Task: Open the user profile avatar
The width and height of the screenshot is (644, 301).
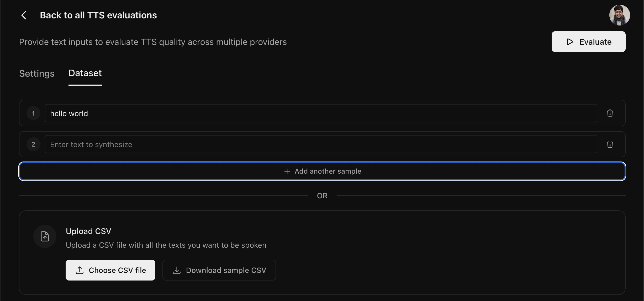Action: [x=619, y=15]
